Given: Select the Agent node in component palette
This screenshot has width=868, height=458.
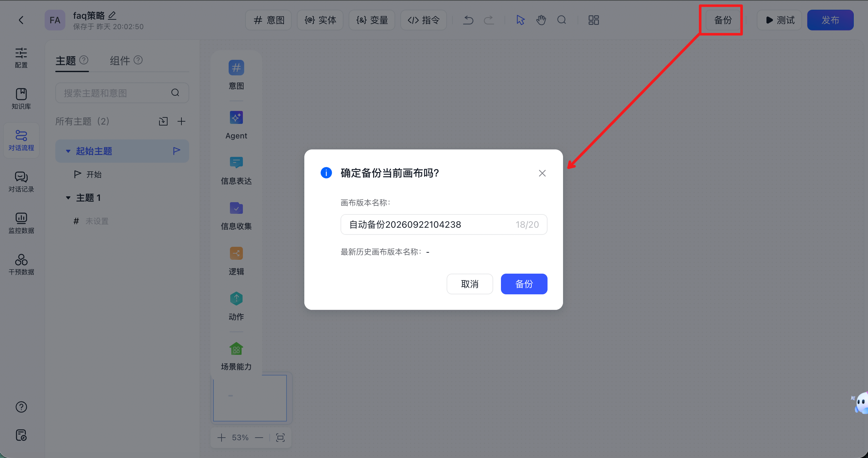Looking at the screenshot, I should (236, 125).
